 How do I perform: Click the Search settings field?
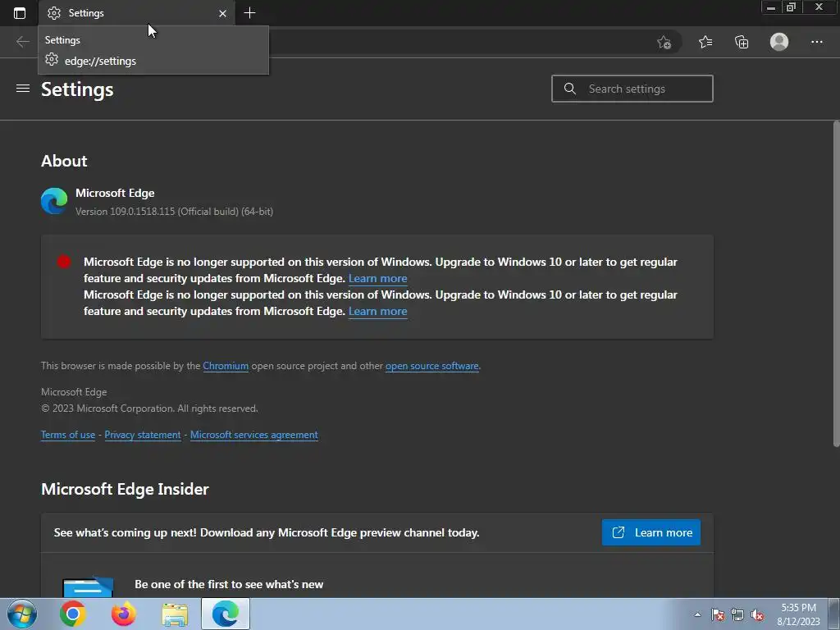632,89
